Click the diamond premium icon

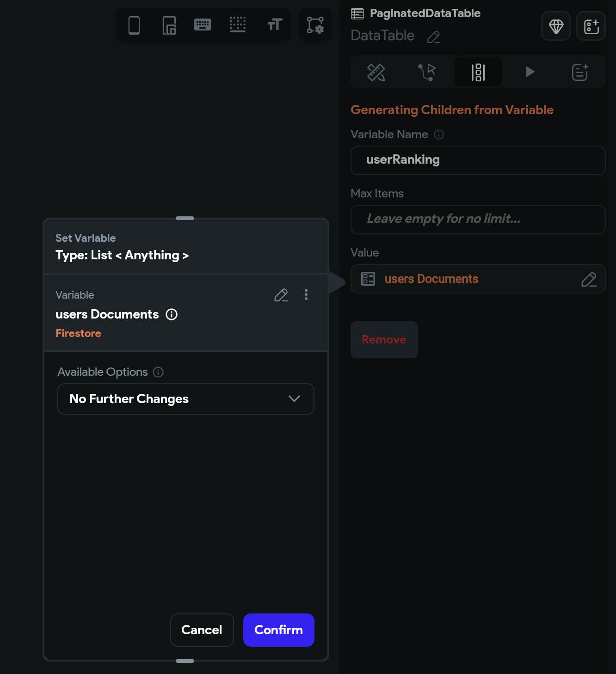click(x=556, y=26)
